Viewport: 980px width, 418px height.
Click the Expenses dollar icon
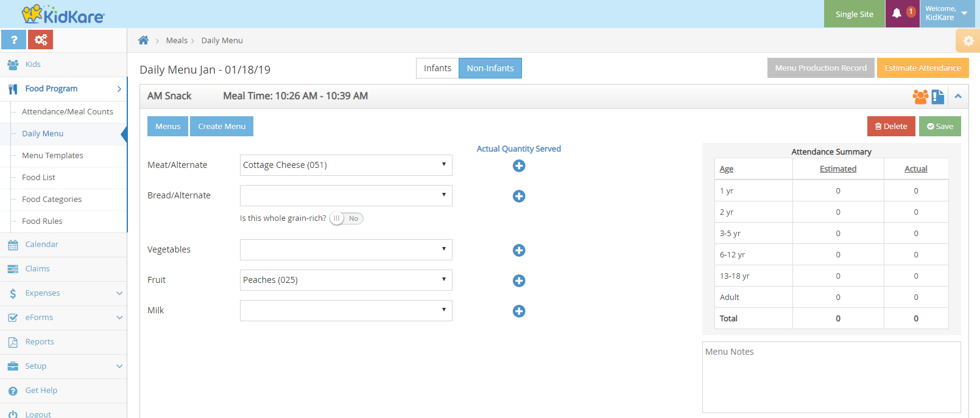pos(13,293)
